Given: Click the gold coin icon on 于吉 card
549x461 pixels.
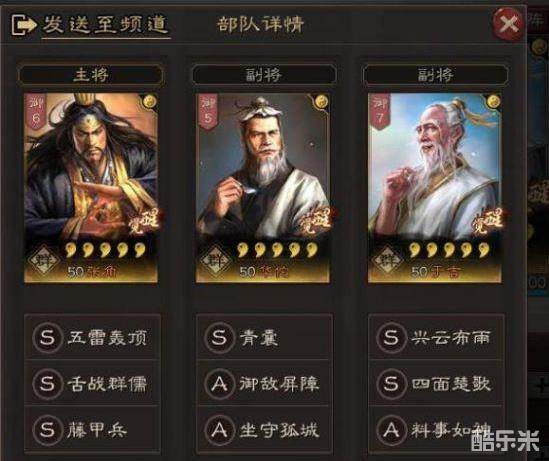Looking at the screenshot, I should coord(493,101).
